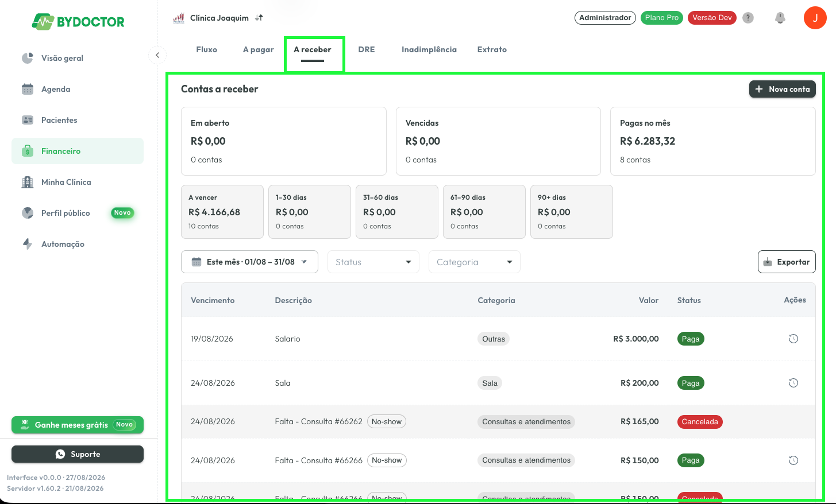Click the Paga status on Sala row
Image resolution: width=836 pixels, height=504 pixels.
pos(691,383)
